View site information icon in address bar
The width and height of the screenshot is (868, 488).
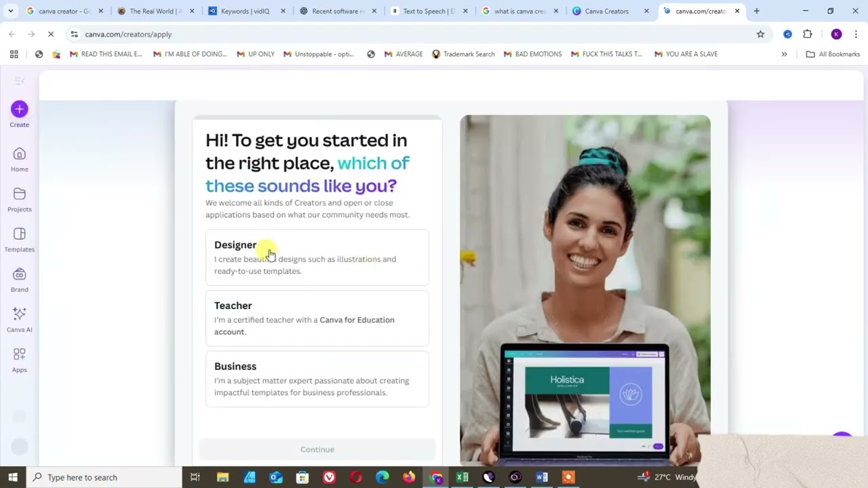point(74,34)
